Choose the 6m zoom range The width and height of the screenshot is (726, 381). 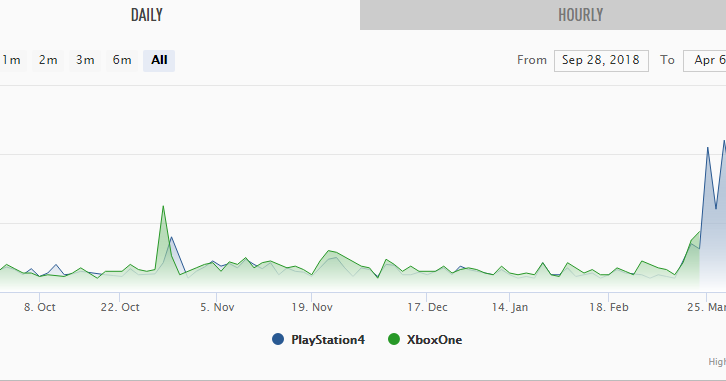[x=122, y=60]
